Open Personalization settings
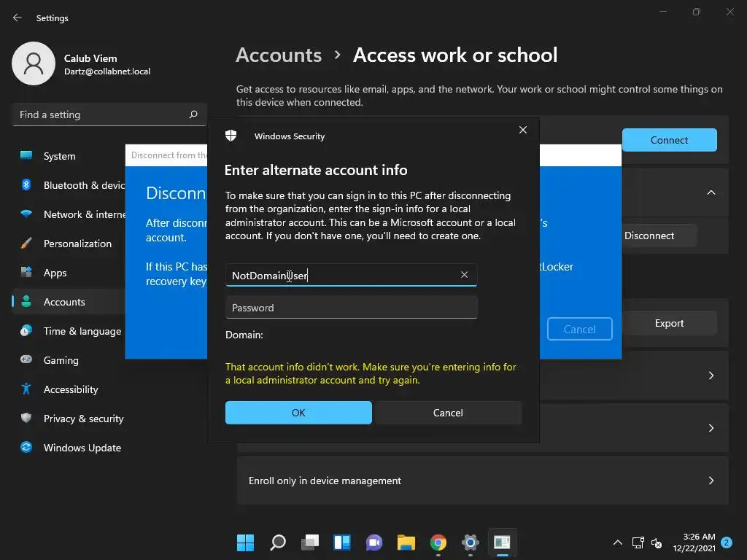 [77, 244]
